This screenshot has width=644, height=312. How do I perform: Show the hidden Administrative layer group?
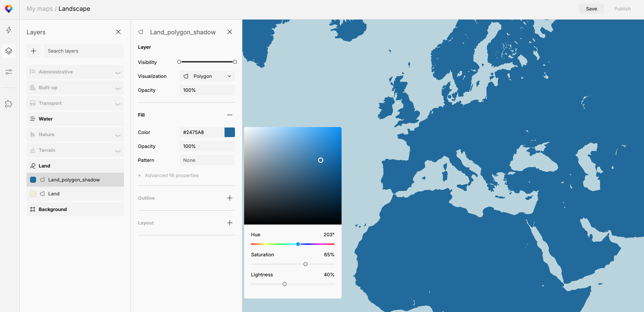[x=117, y=72]
